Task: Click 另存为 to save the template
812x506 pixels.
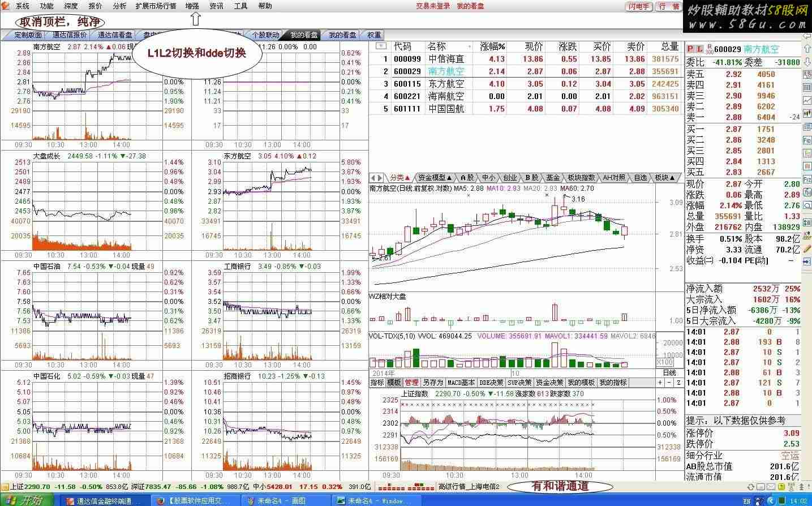Action: pyautogui.click(x=433, y=383)
